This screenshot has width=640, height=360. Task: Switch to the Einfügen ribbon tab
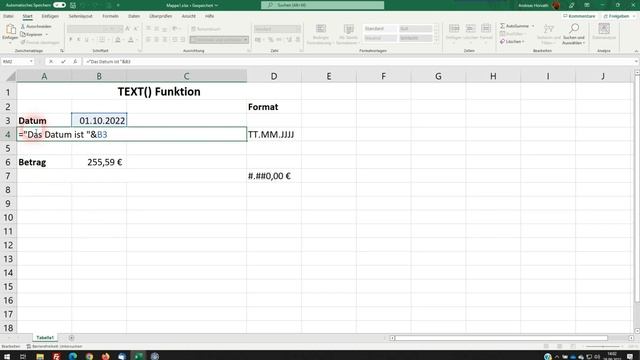[50, 16]
